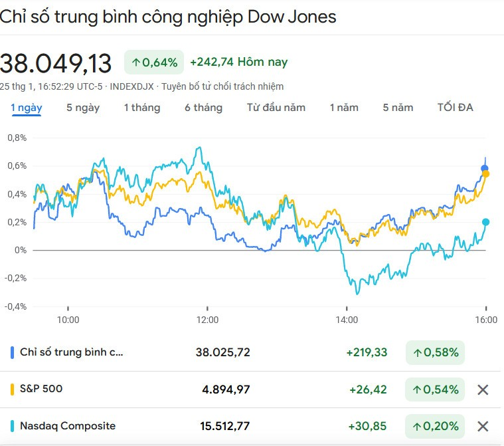
Task: Switch to the "5 ngày" time range
Action: point(83,108)
